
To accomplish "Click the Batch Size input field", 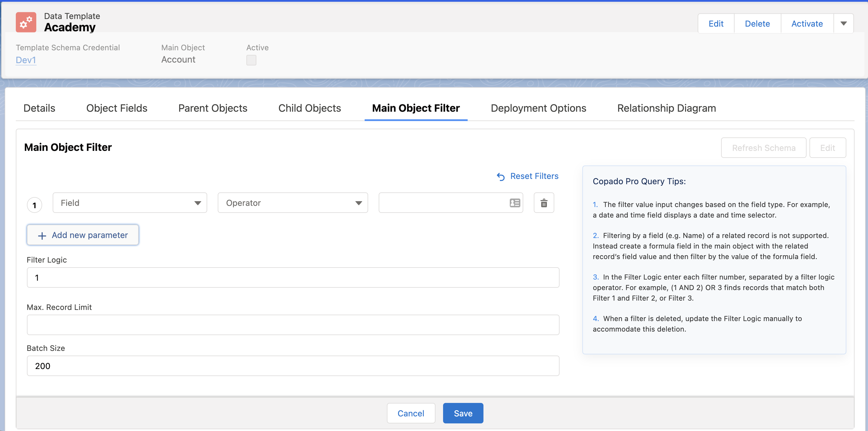I will click(x=293, y=366).
